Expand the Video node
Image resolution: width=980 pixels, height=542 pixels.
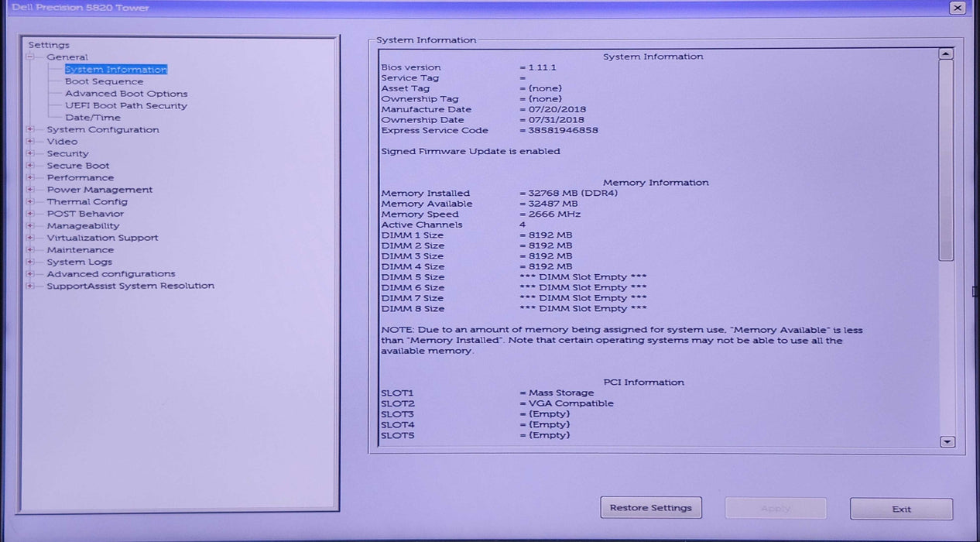coord(31,142)
